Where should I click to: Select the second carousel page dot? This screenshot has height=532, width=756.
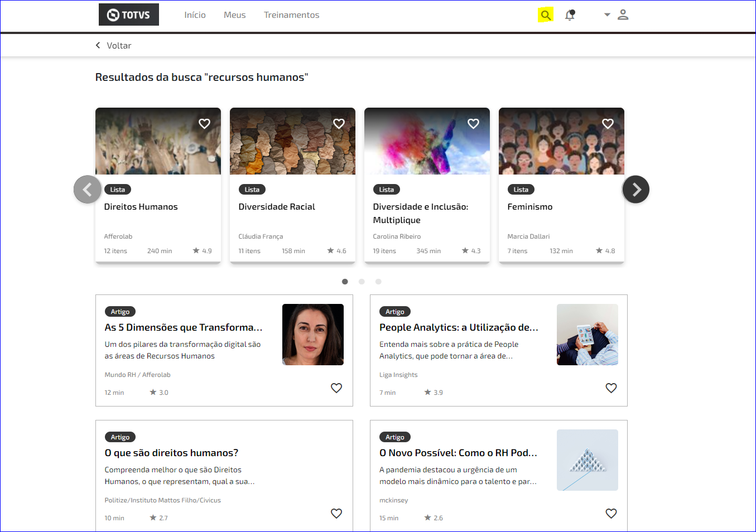click(x=362, y=282)
